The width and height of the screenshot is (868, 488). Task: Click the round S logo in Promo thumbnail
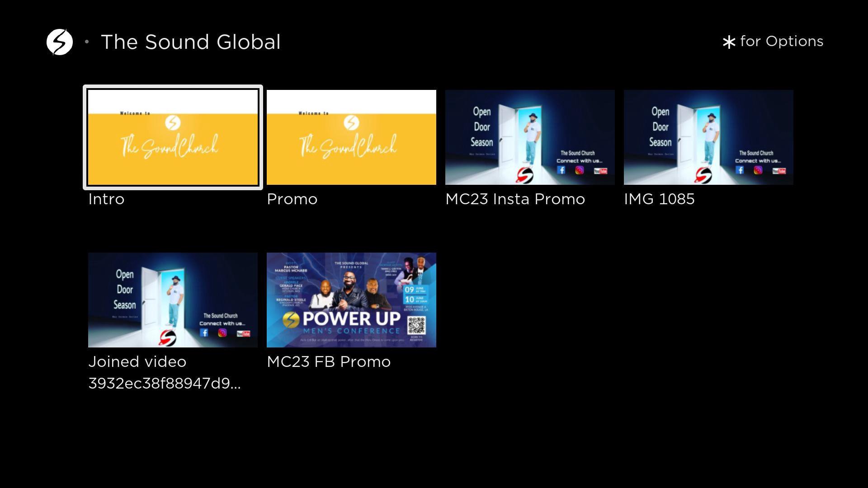tap(351, 122)
